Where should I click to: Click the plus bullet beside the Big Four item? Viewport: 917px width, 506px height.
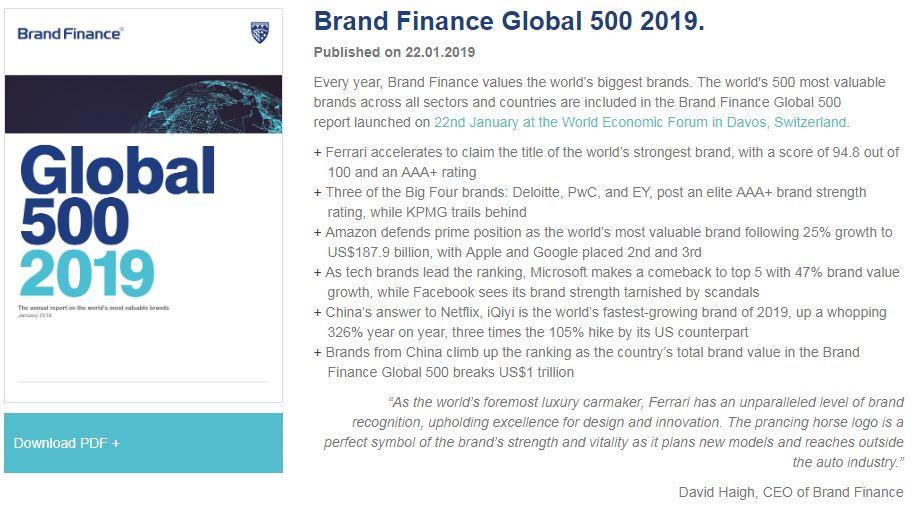[x=318, y=192]
